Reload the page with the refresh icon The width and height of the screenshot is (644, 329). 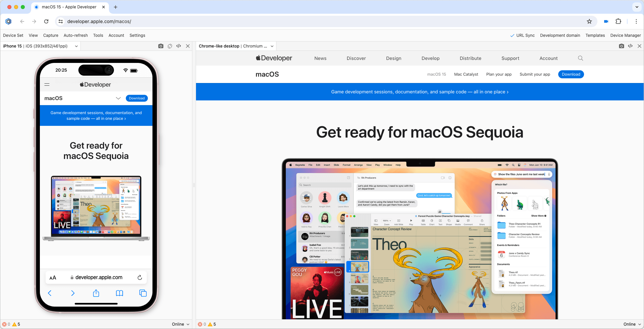(46, 21)
